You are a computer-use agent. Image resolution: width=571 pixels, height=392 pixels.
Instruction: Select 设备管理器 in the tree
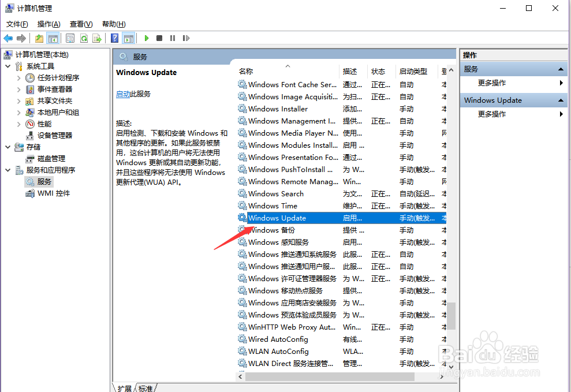tap(55, 136)
